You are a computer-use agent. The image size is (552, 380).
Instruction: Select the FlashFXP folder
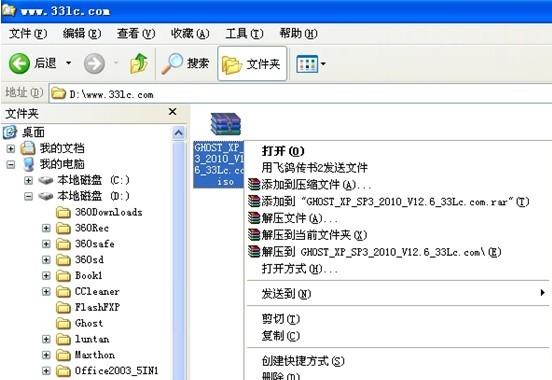coord(88,307)
